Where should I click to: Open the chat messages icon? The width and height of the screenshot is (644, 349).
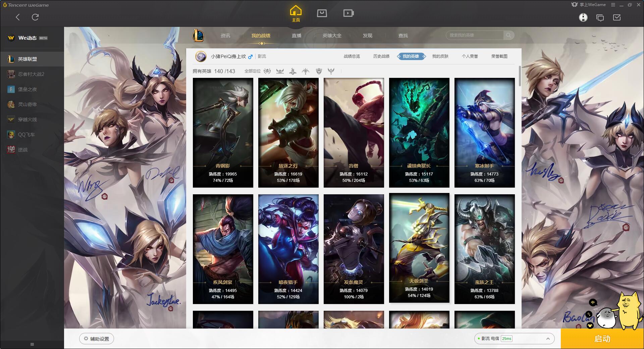coord(600,17)
